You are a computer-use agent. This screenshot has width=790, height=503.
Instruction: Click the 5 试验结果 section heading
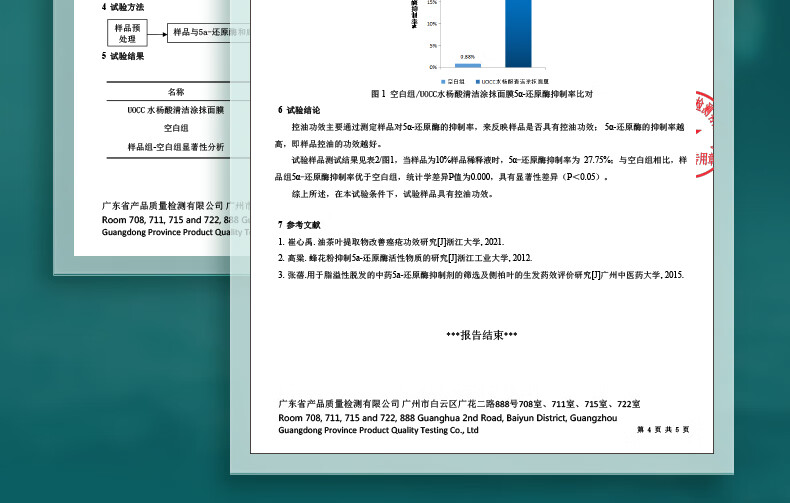click(123, 56)
